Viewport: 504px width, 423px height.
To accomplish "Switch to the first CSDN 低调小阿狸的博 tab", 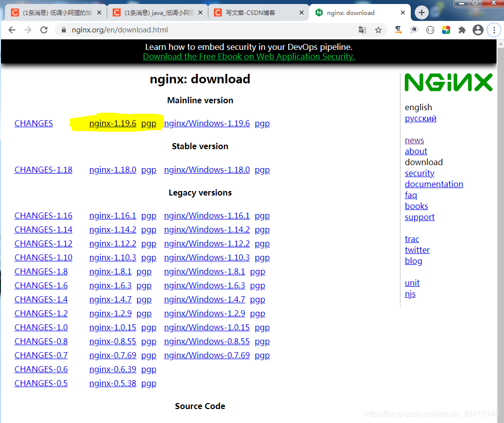I will 56,12.
